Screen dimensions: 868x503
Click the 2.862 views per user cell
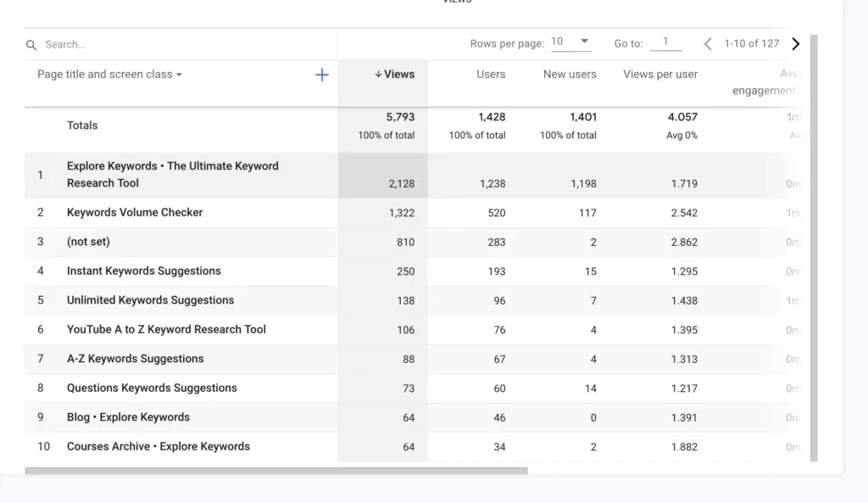684,242
